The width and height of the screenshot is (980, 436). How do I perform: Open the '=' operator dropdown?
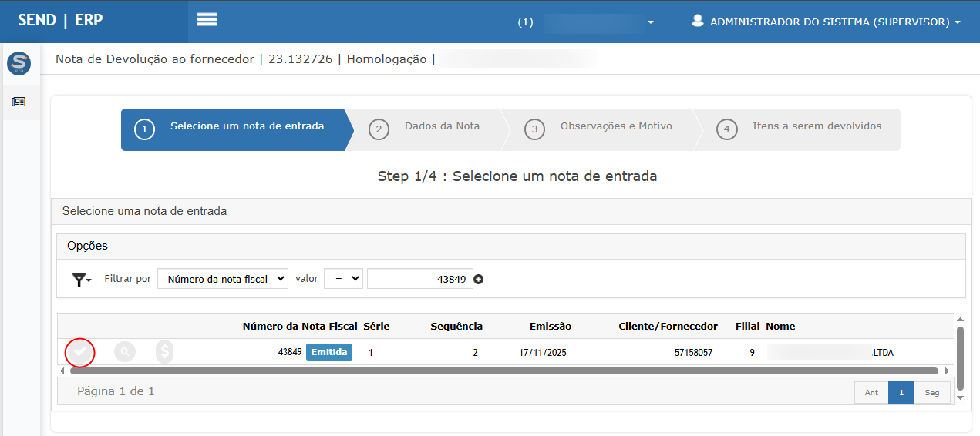click(x=343, y=279)
